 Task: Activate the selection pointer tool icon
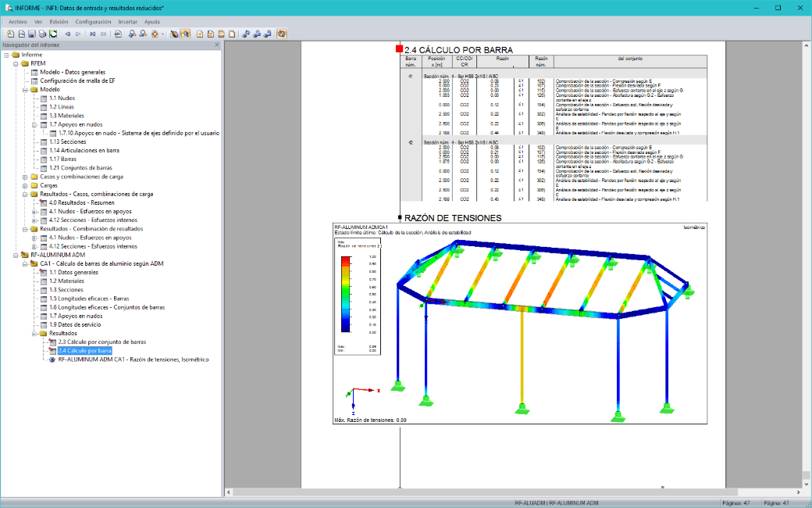pyautogui.click(x=185, y=34)
